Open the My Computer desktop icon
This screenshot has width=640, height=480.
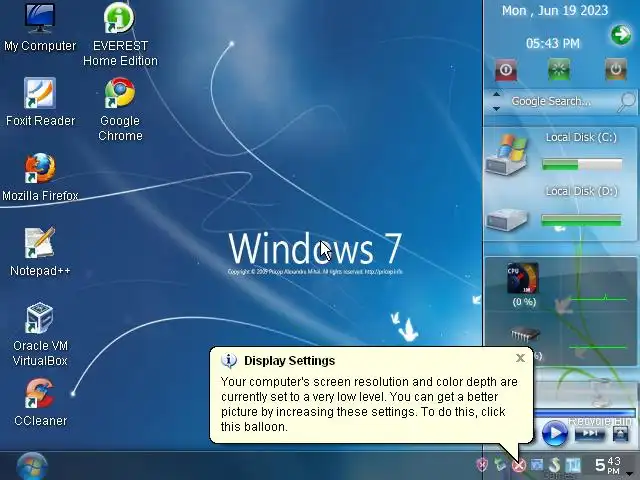click(40, 27)
